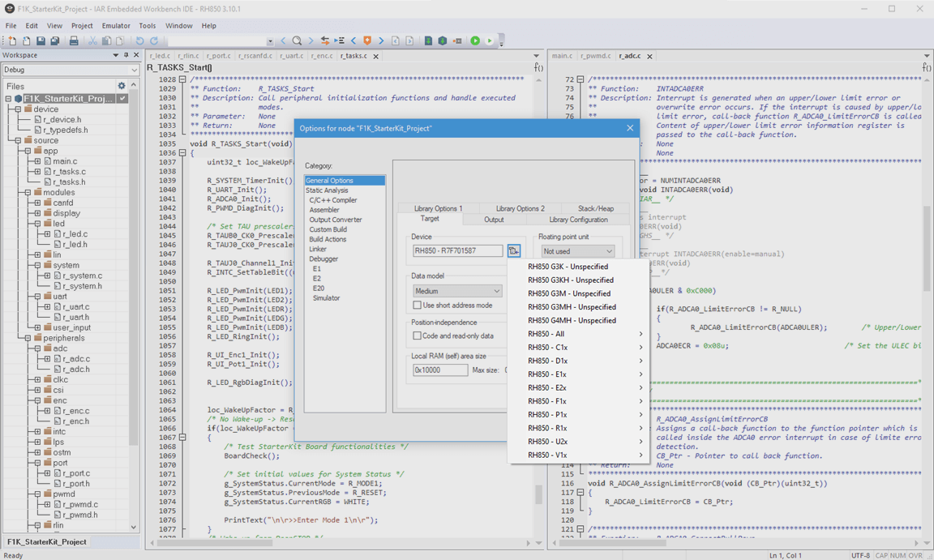The width and height of the screenshot is (934, 560).
Task: Click the workspace Files settings gear icon
Action: click(x=122, y=86)
